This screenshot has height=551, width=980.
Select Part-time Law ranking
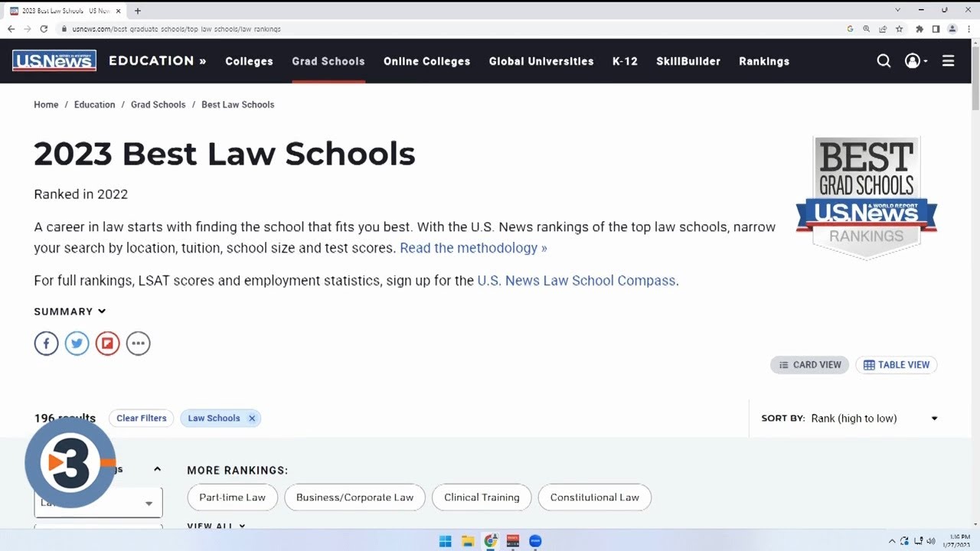[x=233, y=497]
